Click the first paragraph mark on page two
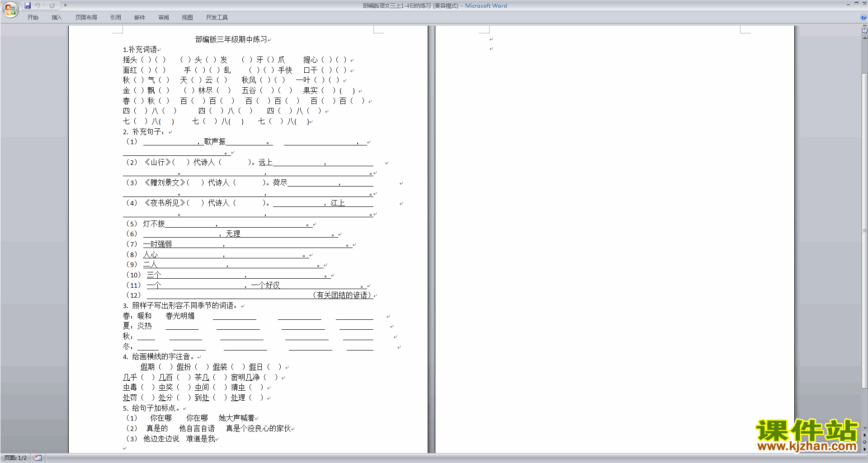 click(491, 39)
